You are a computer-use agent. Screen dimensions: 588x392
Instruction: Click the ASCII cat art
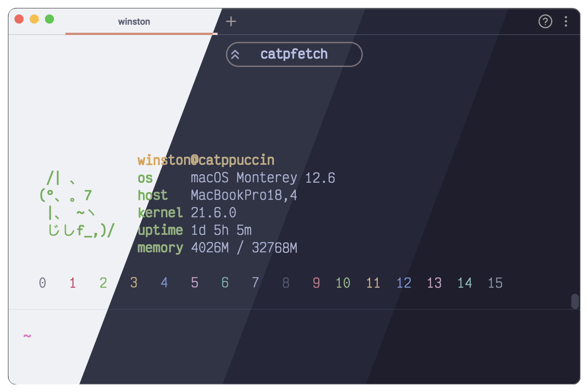(76, 204)
